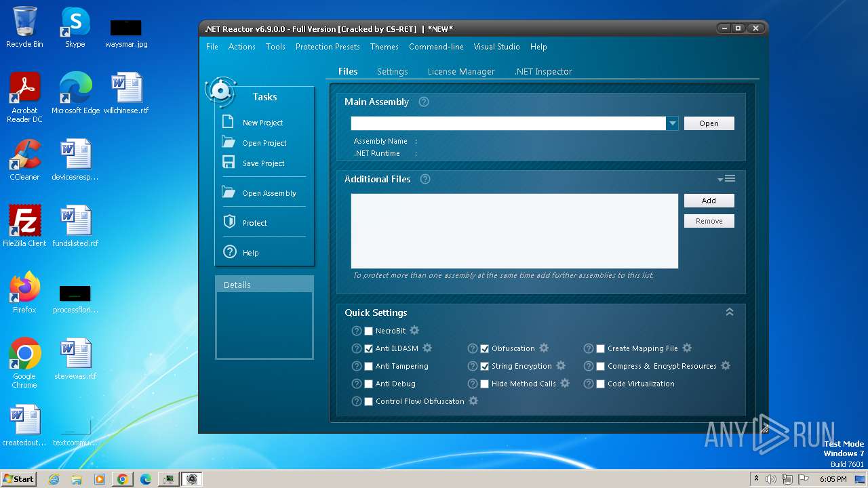
Task: Open Hide Method Calls settings gear
Action: [x=565, y=383]
